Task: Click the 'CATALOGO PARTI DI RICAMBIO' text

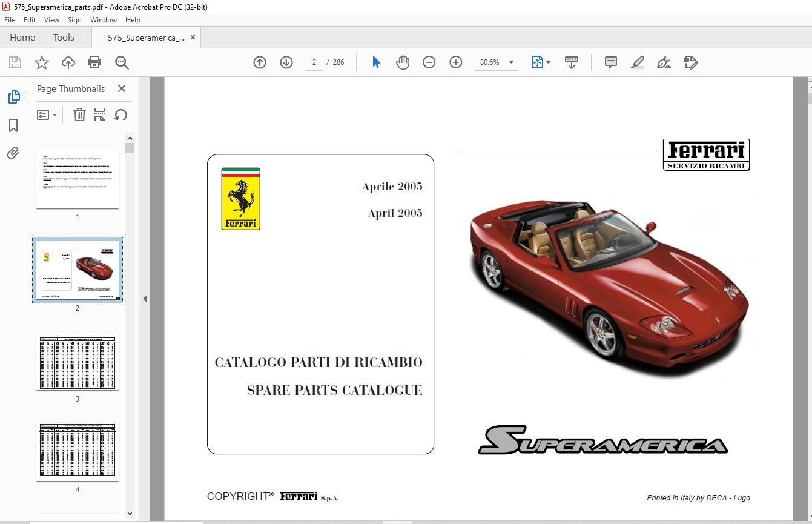Action: (x=319, y=362)
